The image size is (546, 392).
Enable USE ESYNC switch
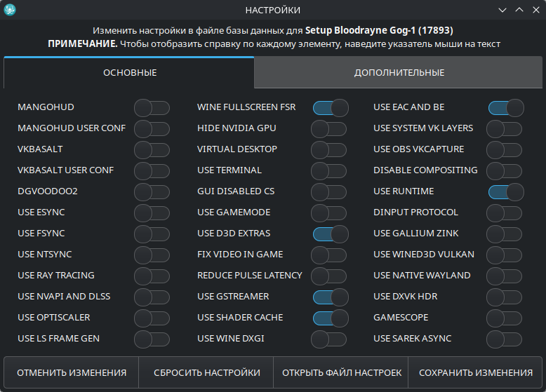tap(152, 212)
